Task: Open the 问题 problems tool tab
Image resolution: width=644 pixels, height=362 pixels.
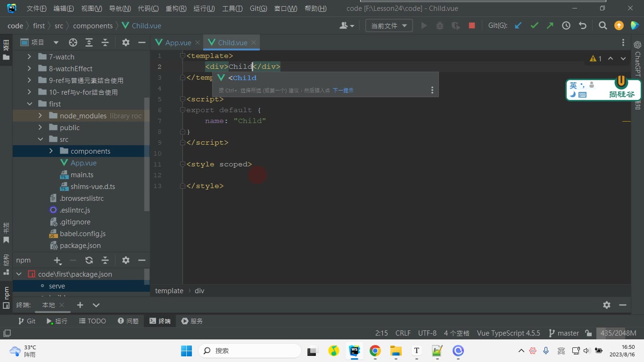Action: [x=128, y=321]
